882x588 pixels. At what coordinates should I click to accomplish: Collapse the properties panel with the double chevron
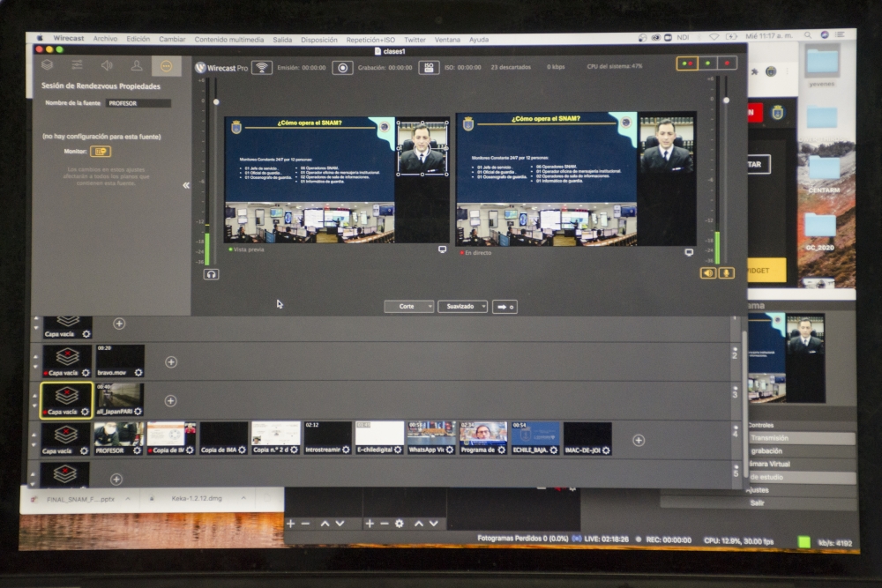click(185, 185)
